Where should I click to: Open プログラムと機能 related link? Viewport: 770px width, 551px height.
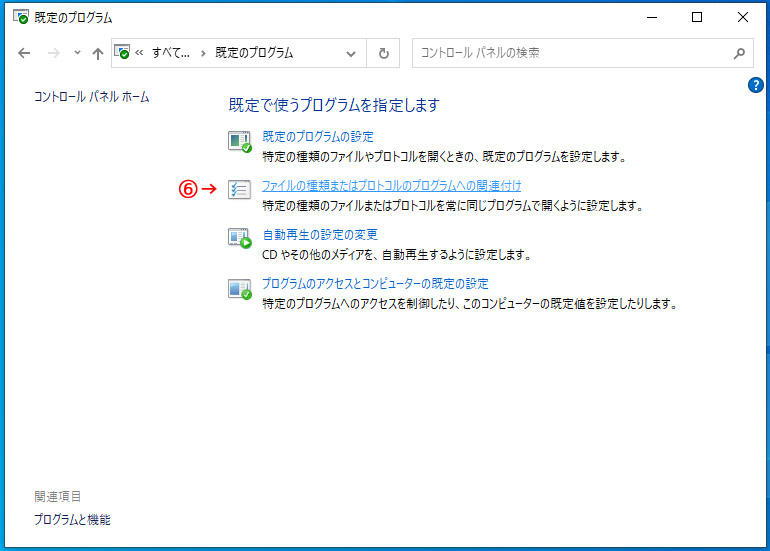tap(72, 520)
